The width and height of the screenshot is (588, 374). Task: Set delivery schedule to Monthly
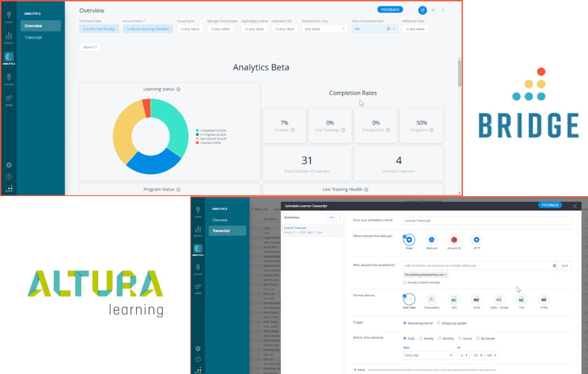(x=439, y=338)
